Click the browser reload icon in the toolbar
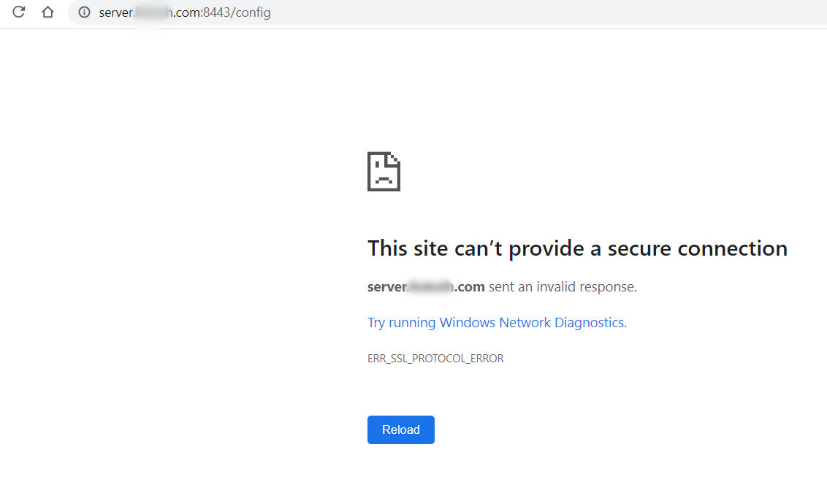This screenshot has width=827, height=504. coord(19,12)
